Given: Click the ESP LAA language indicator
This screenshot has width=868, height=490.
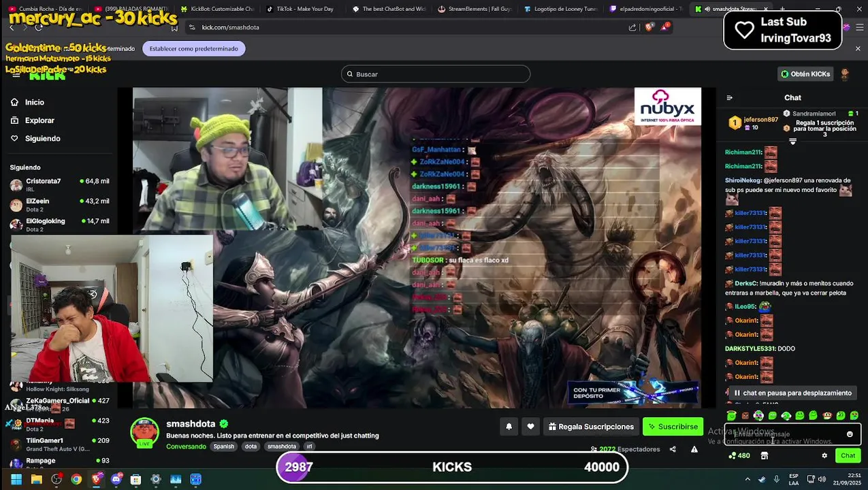Looking at the screenshot, I should [794, 479].
